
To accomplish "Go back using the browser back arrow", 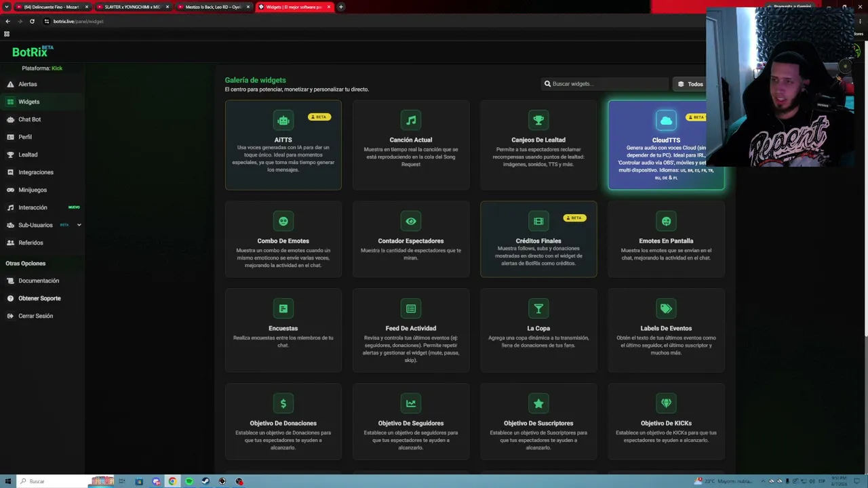I will (7, 21).
